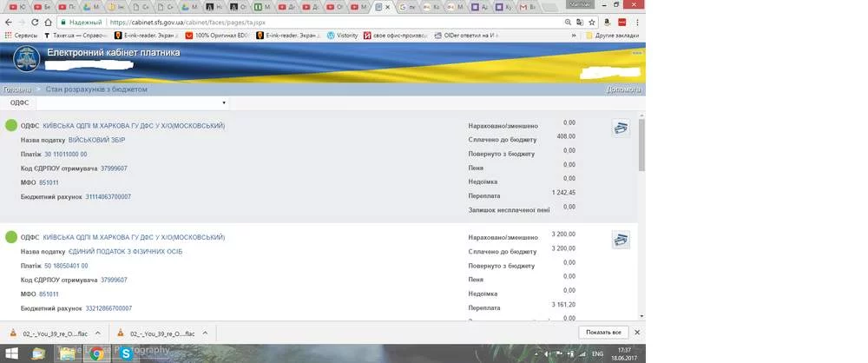Click the Amazon extension icon
868x363 pixels.
[608, 23]
